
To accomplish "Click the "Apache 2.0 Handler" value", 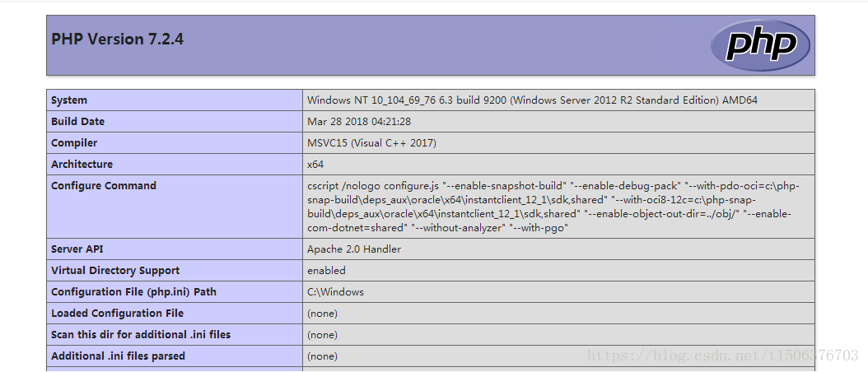I will (x=354, y=249).
